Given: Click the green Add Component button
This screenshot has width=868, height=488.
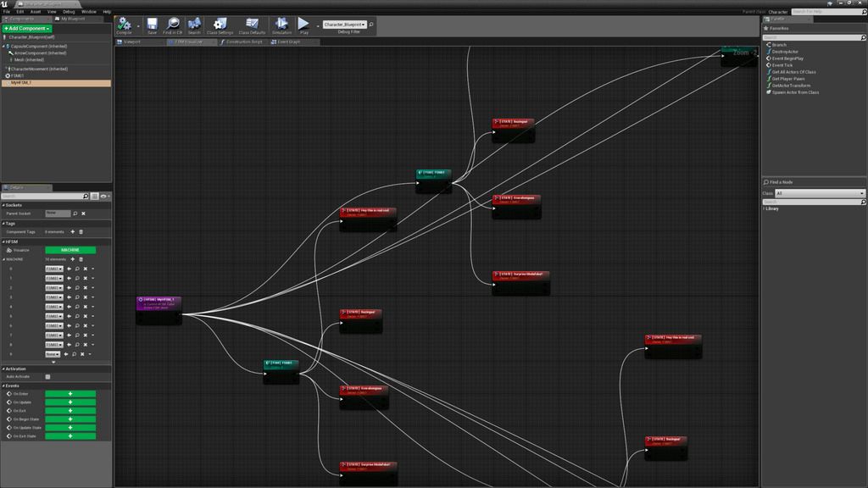Looking at the screenshot, I should point(27,29).
